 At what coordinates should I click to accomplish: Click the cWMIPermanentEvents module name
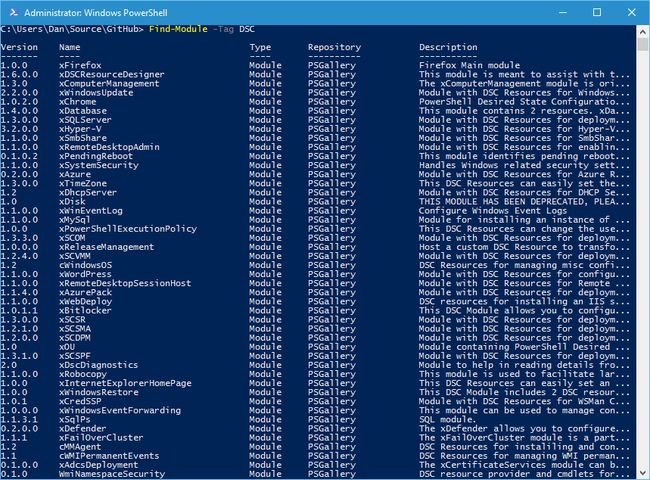point(109,456)
